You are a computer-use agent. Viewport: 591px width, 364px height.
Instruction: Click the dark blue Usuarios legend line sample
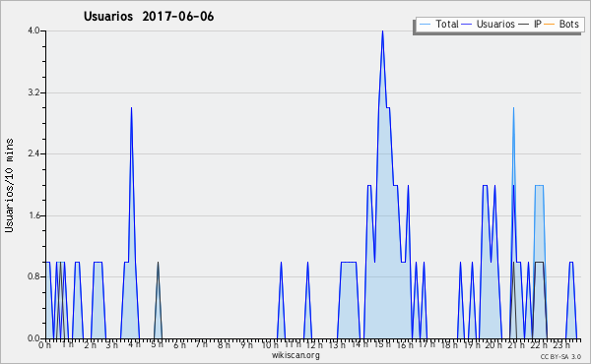(x=467, y=25)
